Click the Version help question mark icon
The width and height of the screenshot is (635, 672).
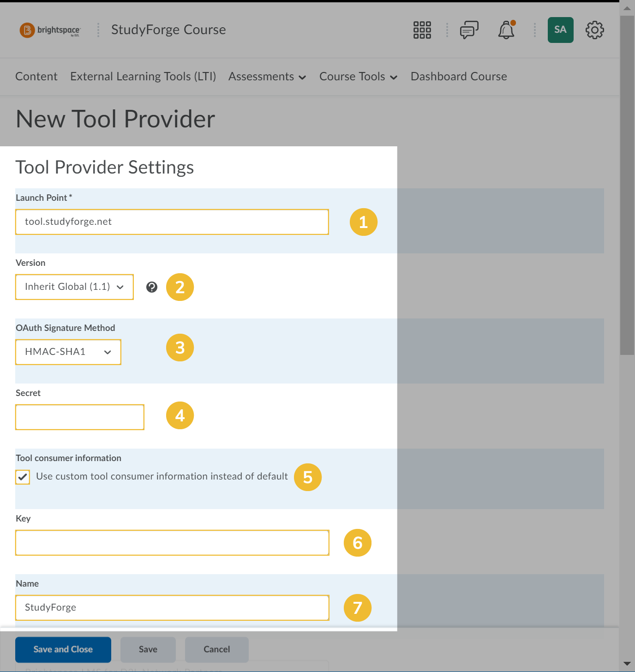click(x=152, y=287)
